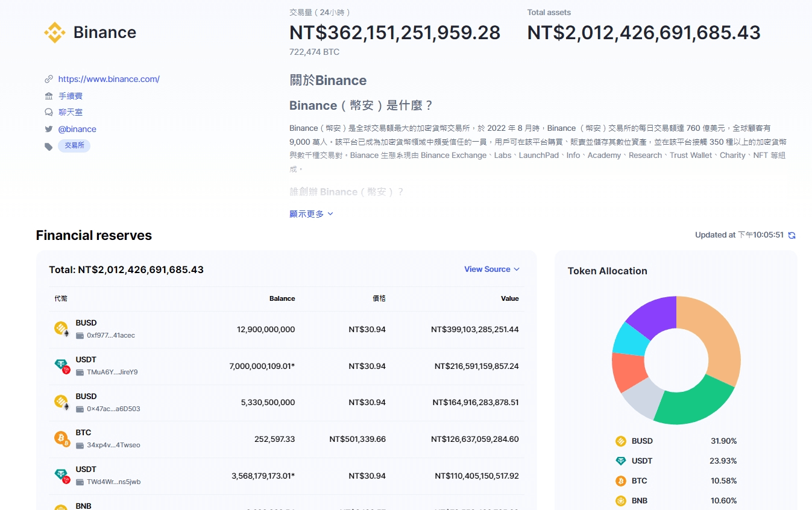Click the bank icon next to 手續費
Screen dimensions: 812x510
pyautogui.click(x=49, y=96)
